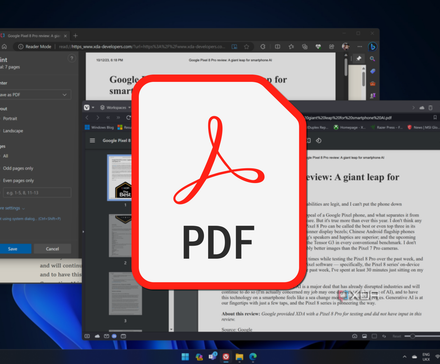440x364 pixels.
Task: Select the All pages option
Action: (x=5, y=156)
